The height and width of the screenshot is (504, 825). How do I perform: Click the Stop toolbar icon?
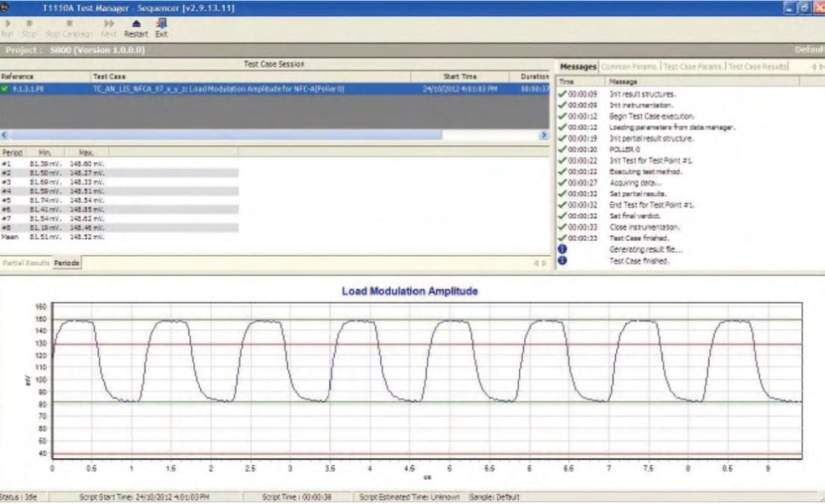pos(29,24)
